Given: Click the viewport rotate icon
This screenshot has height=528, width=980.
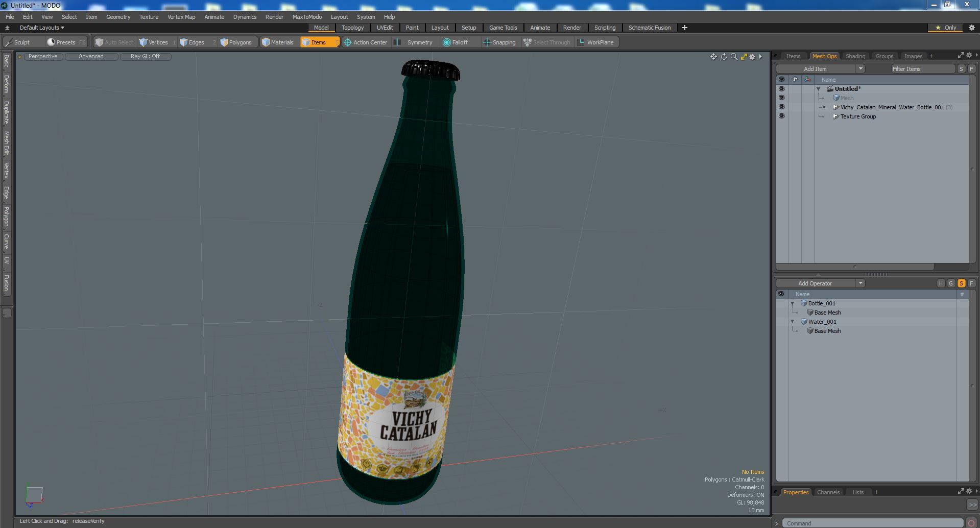Looking at the screenshot, I should tap(724, 57).
